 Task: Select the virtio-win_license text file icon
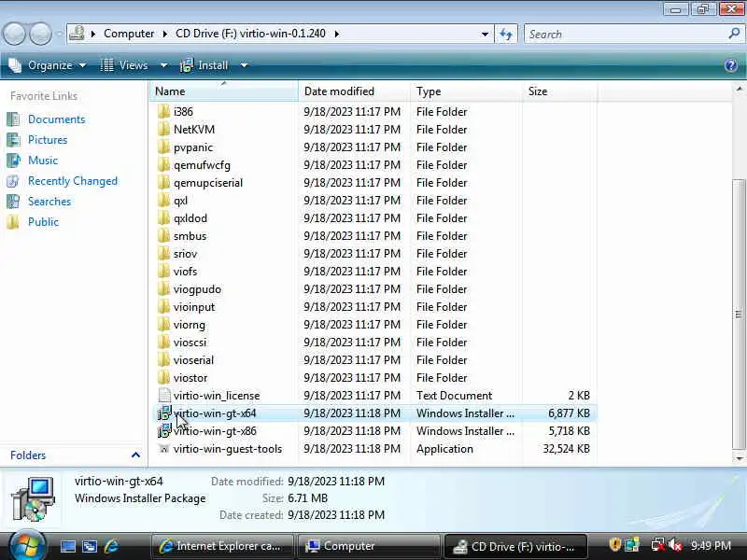coord(164,395)
